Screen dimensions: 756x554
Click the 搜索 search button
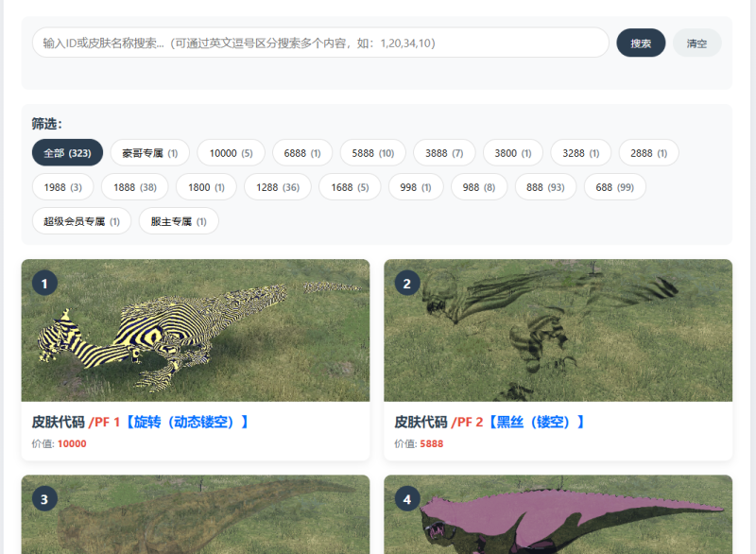[x=641, y=43]
